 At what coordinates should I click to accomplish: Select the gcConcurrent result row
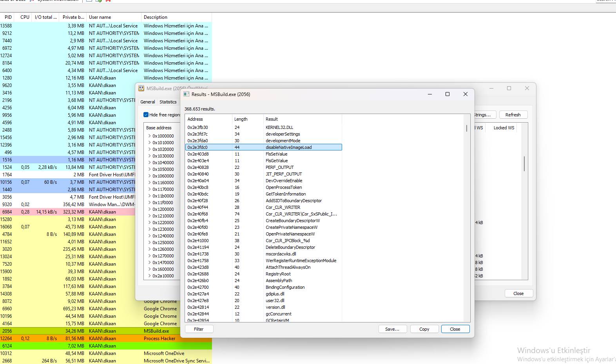click(263, 314)
